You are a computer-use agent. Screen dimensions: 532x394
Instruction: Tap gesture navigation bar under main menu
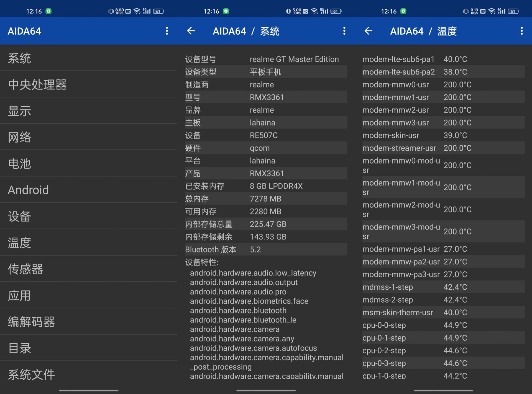coord(89,390)
